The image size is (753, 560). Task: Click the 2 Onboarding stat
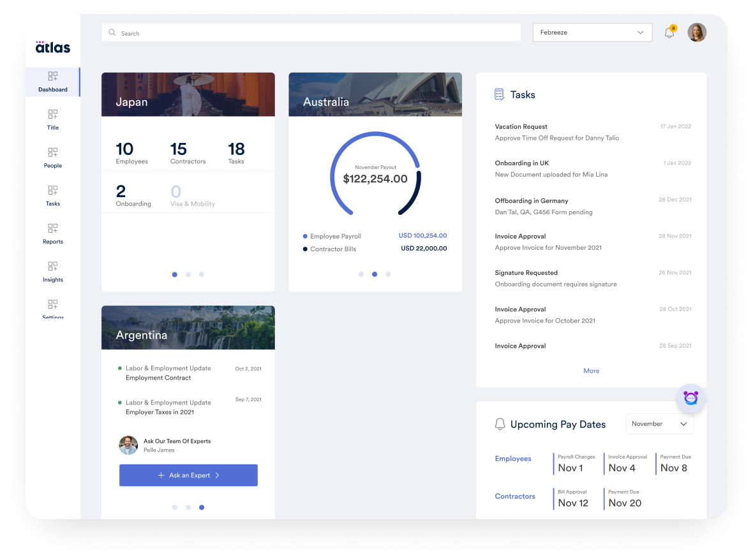click(x=133, y=196)
